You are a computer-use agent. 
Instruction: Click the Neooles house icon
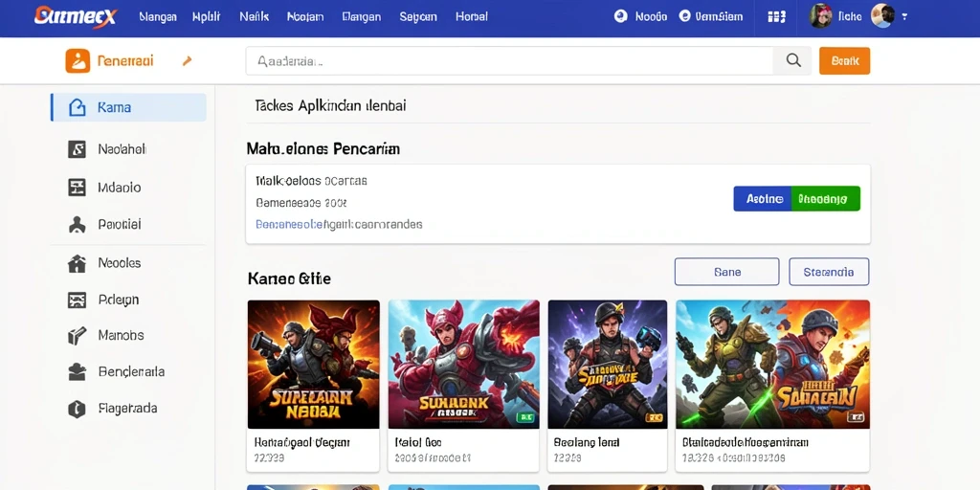77,264
